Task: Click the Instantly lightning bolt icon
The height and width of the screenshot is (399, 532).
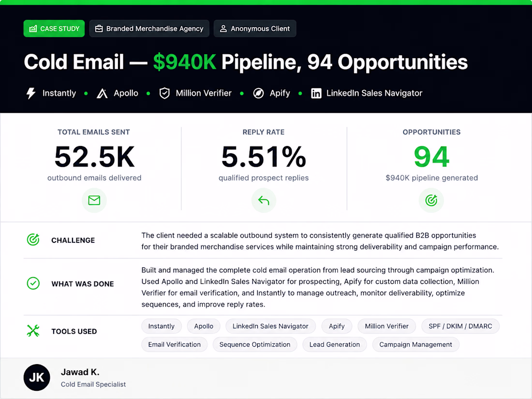Action: pos(31,93)
